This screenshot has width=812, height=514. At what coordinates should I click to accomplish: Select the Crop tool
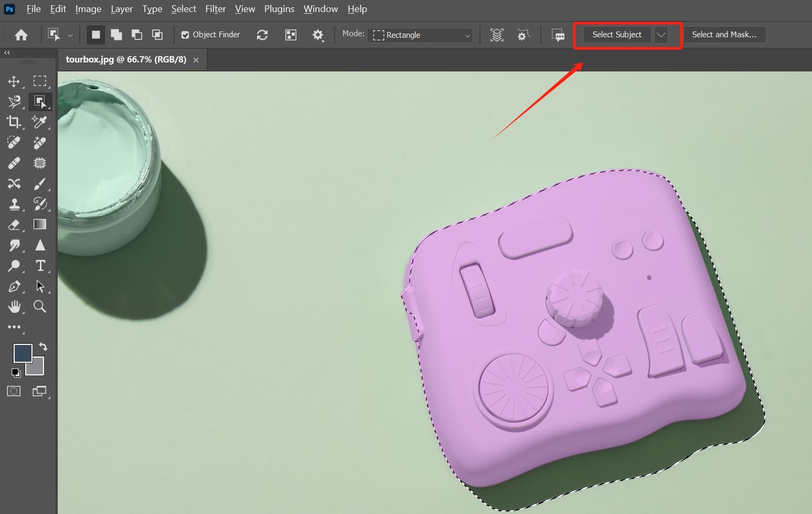point(14,122)
